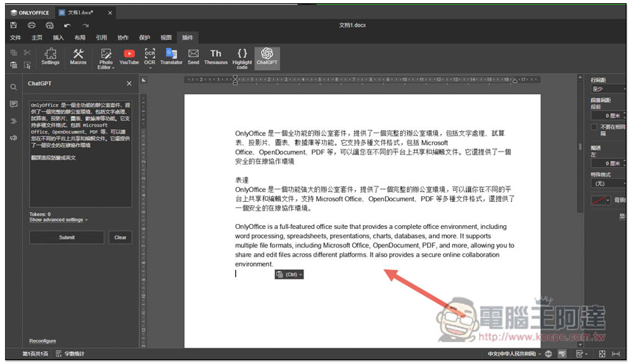Clear the ChatGPT prompt
Viewport: 631px width, 364px height.
[x=121, y=238]
